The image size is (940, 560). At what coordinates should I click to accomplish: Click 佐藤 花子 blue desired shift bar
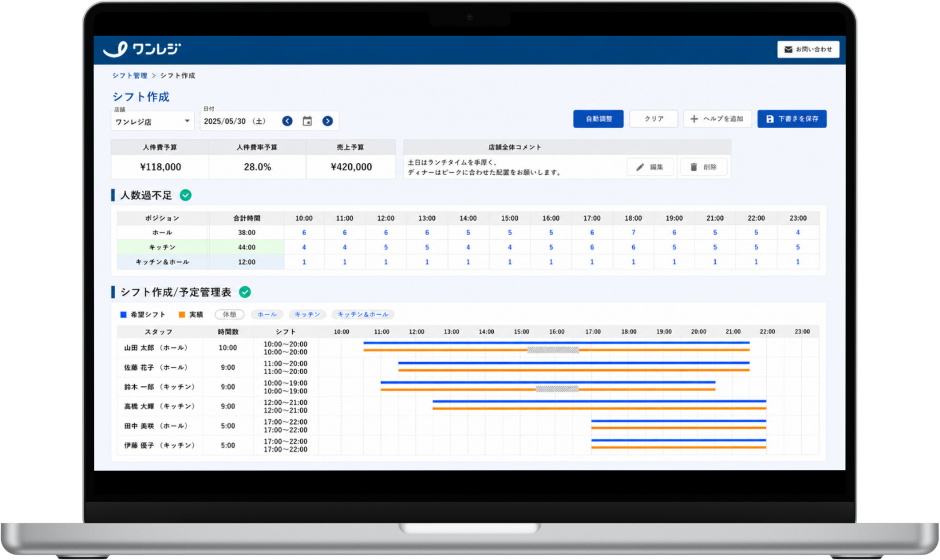[574, 363]
